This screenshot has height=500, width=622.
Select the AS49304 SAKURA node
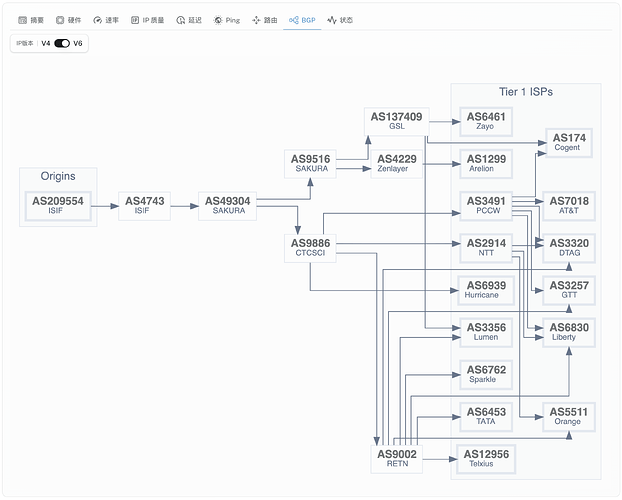[227, 206]
